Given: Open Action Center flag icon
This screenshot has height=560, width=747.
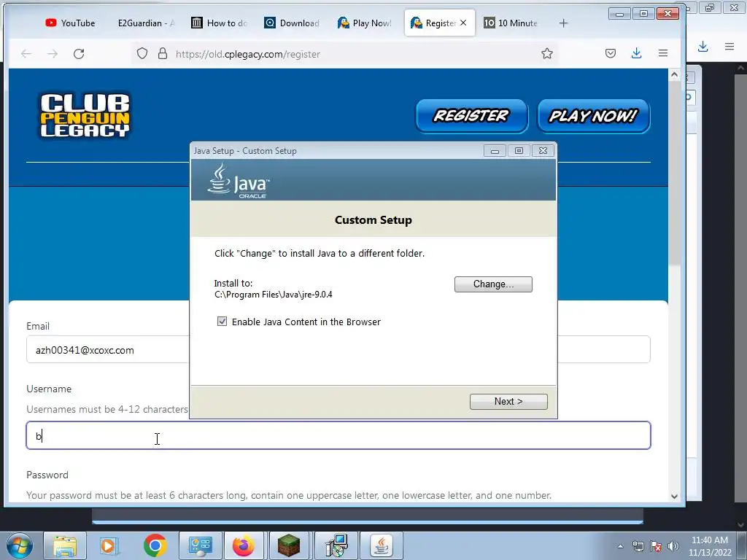Looking at the screenshot, I should point(656,546).
